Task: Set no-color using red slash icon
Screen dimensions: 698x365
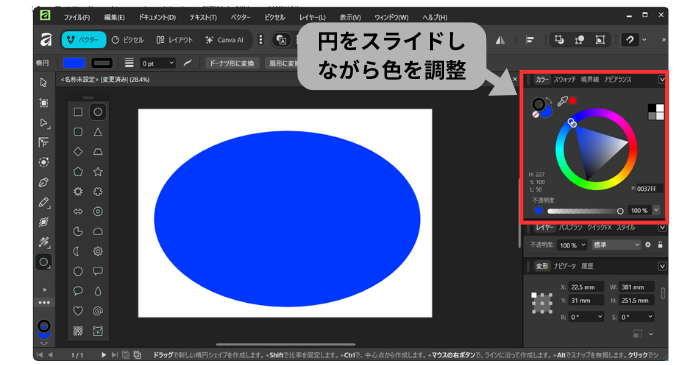Action: pos(536,114)
